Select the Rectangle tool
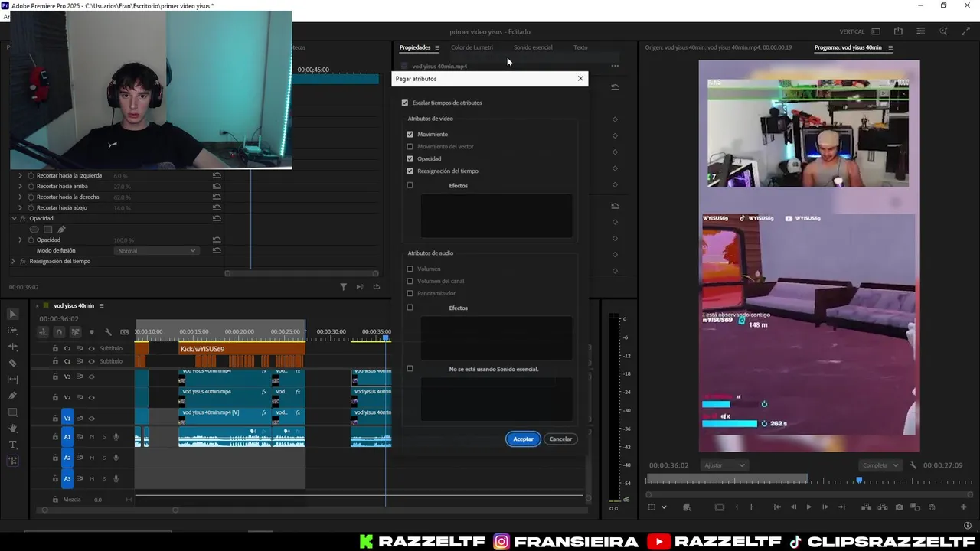This screenshot has height=551, width=980. coord(13,412)
